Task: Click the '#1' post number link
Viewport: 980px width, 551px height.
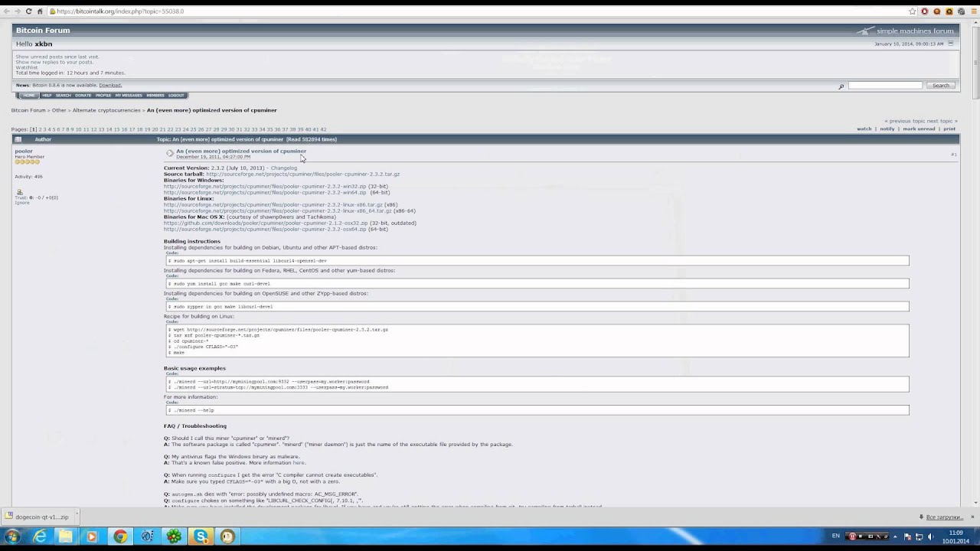Action: click(x=954, y=155)
